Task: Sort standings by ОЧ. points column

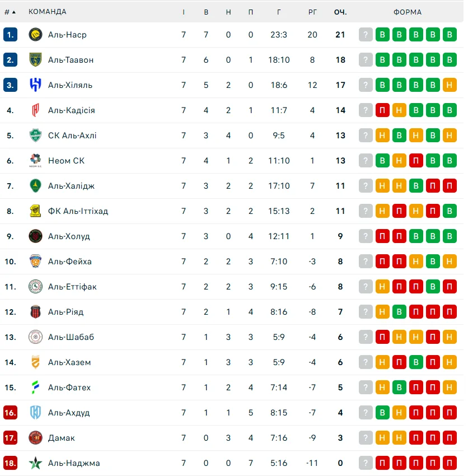Action: 340,12
